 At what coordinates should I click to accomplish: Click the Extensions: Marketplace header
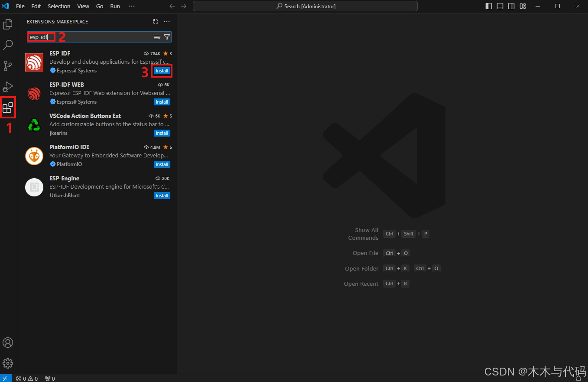click(x=57, y=22)
